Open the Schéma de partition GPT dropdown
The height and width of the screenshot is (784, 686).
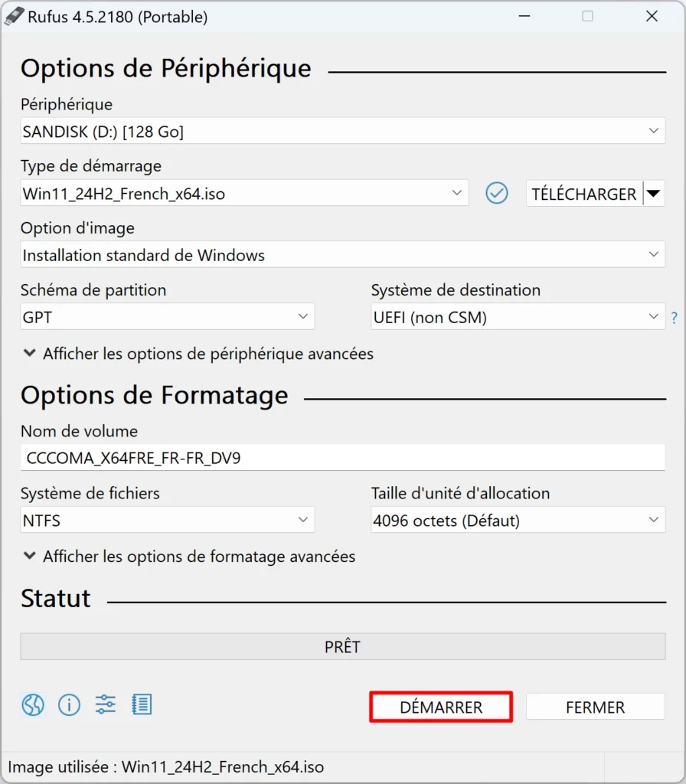click(x=168, y=316)
